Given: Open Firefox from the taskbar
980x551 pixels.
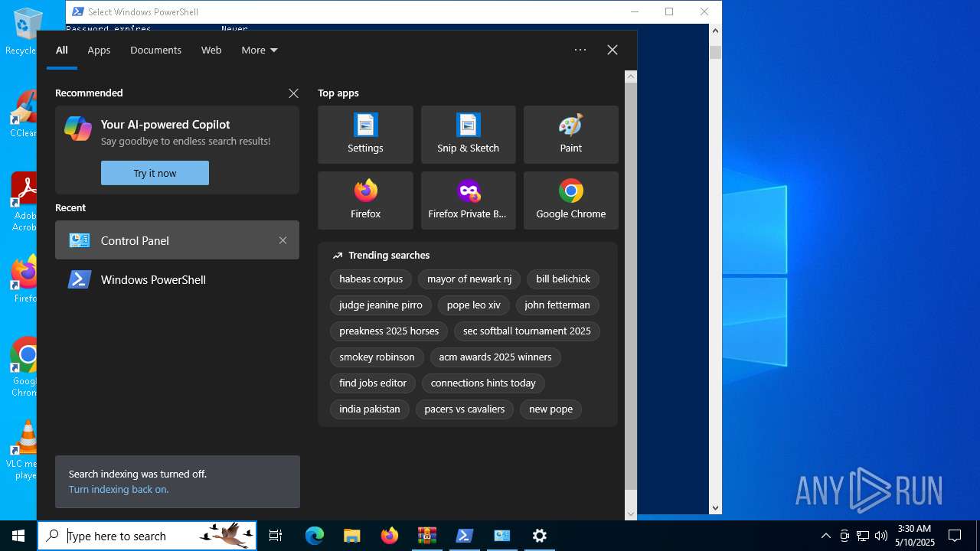Looking at the screenshot, I should (x=390, y=536).
